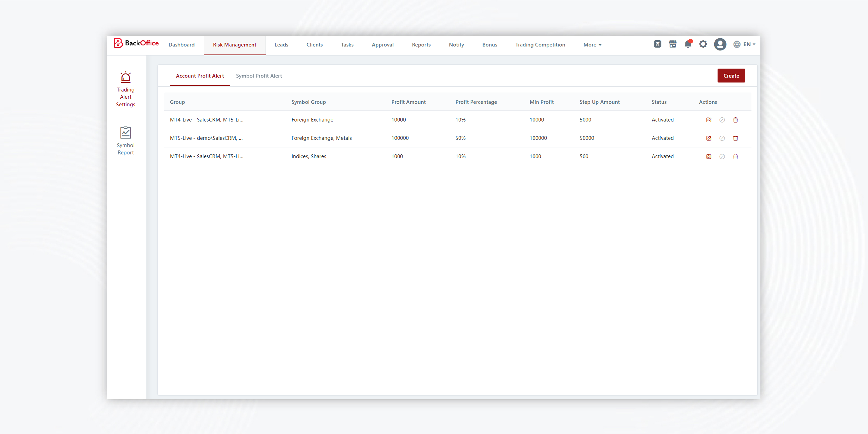Click the MT5-Live - demo\SalesCRM group cell

[206, 138]
